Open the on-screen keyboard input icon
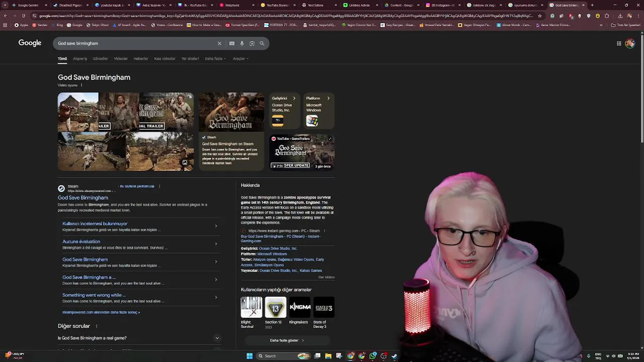The height and width of the screenshot is (362, 644). click(232, 44)
